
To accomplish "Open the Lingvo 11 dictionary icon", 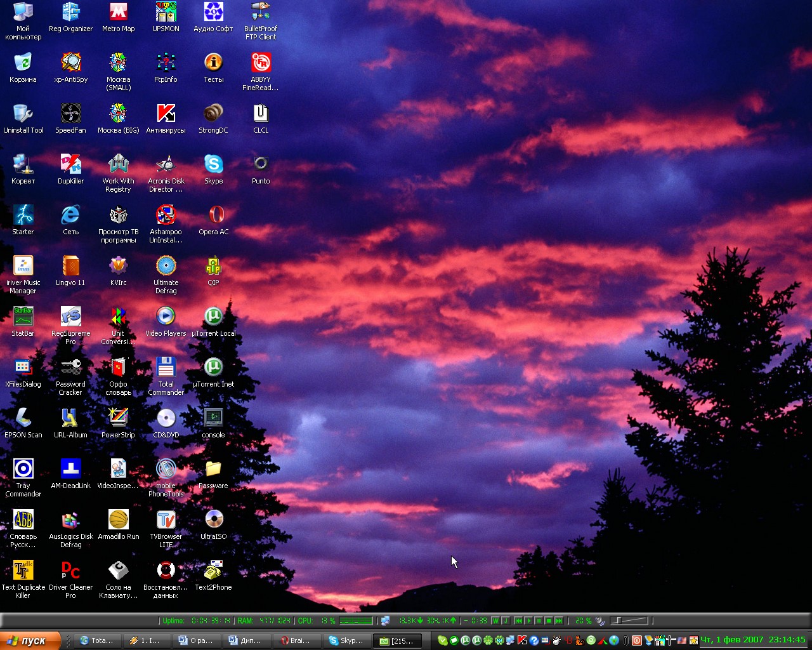I will point(70,267).
